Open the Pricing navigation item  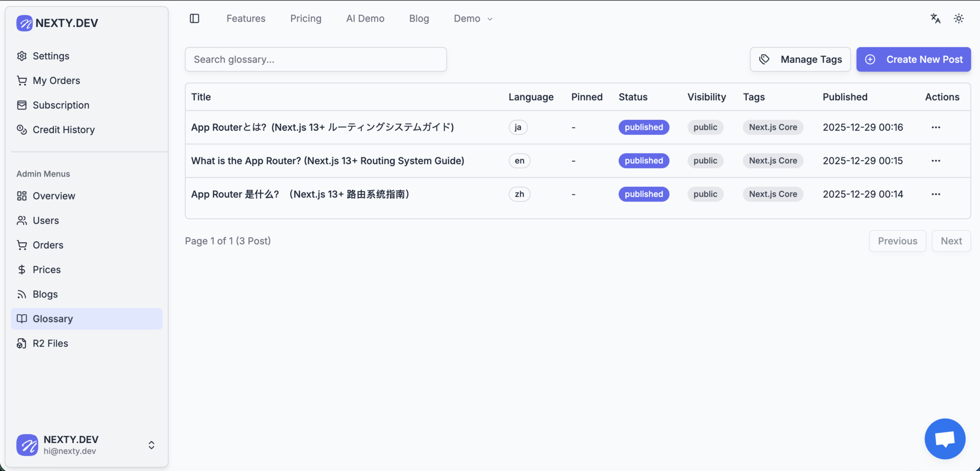tap(306, 18)
